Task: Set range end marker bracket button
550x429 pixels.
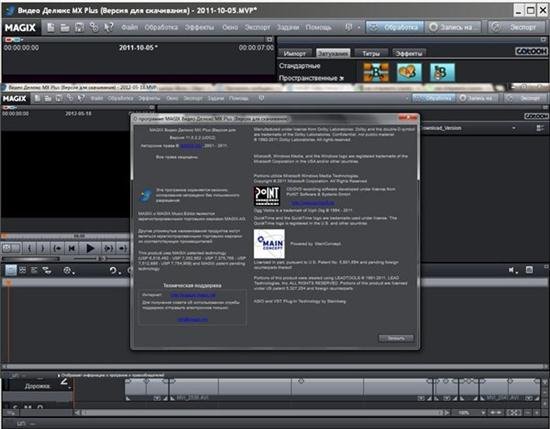Action: (43, 248)
